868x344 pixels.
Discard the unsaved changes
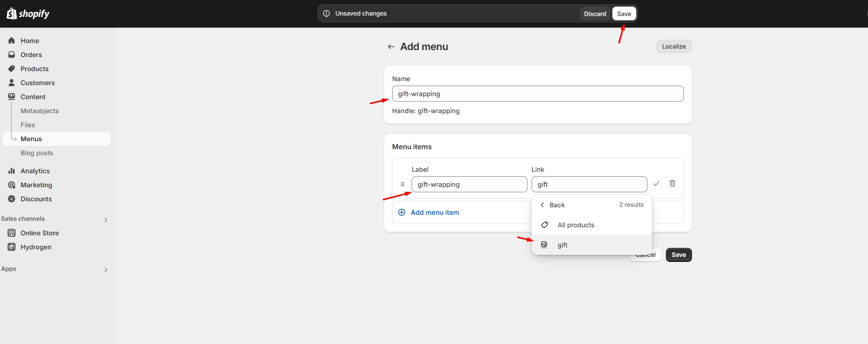tap(595, 14)
